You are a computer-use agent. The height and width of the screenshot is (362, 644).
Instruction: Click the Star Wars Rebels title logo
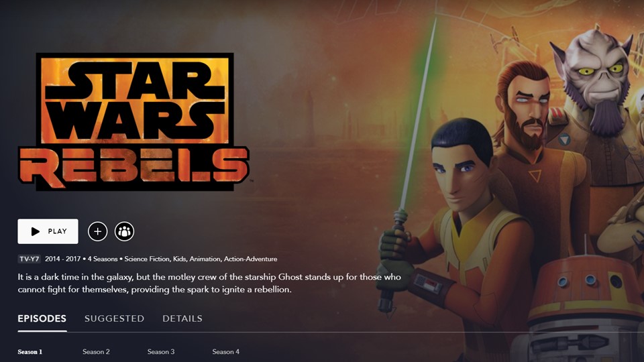point(133,121)
